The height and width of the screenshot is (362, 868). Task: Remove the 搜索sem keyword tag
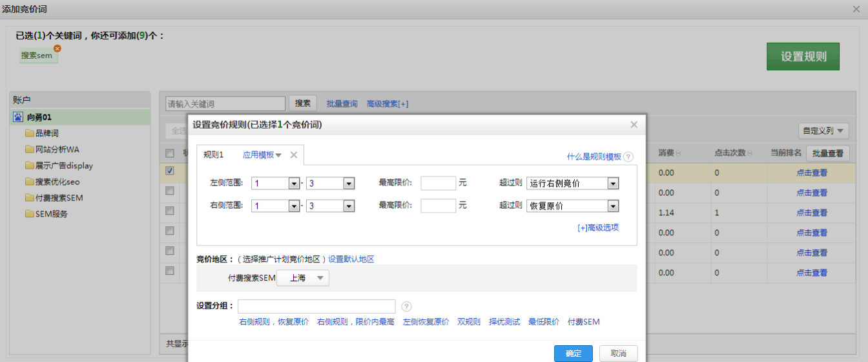57,48
